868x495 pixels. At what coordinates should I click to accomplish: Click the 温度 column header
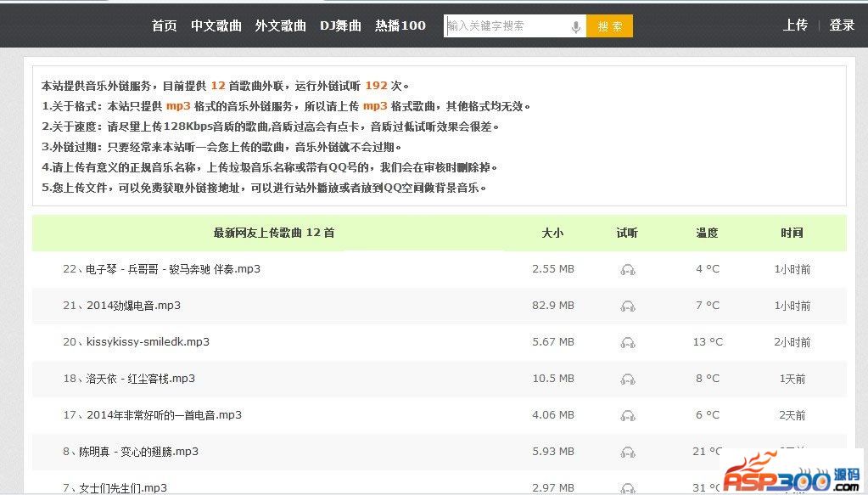pos(707,233)
